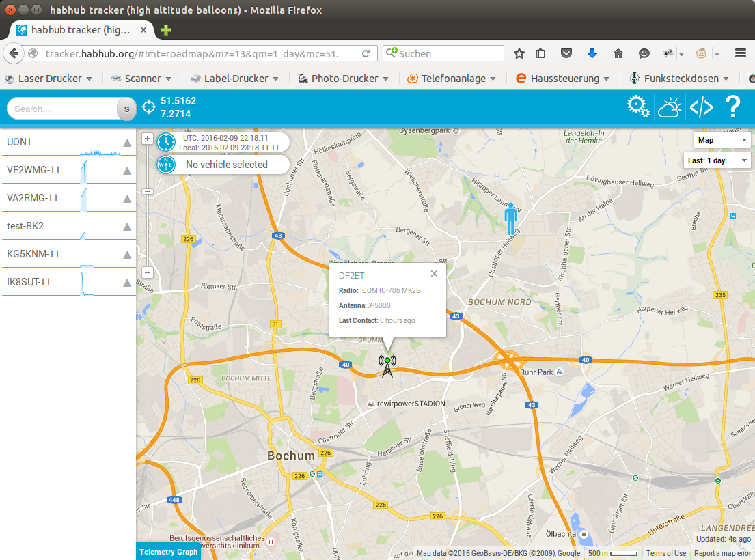Open the Scanner bookmark folder
755x560 pixels.
pos(141,79)
